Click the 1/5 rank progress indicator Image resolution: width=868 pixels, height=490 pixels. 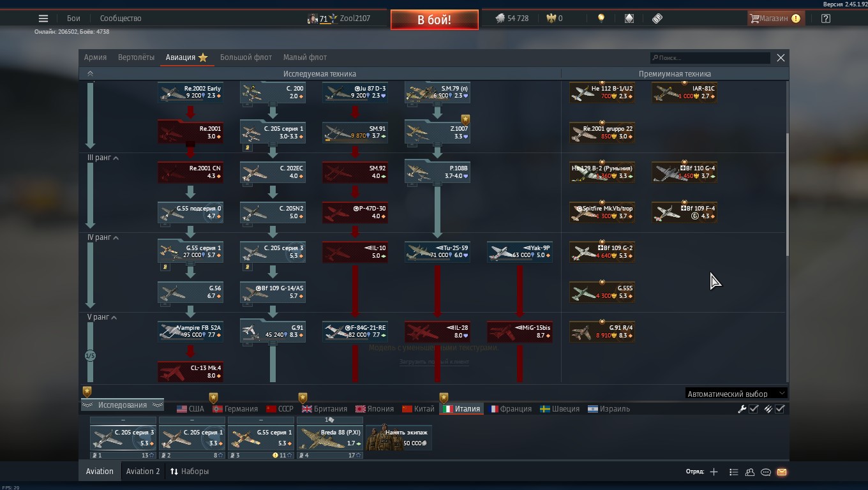pyautogui.click(x=90, y=355)
